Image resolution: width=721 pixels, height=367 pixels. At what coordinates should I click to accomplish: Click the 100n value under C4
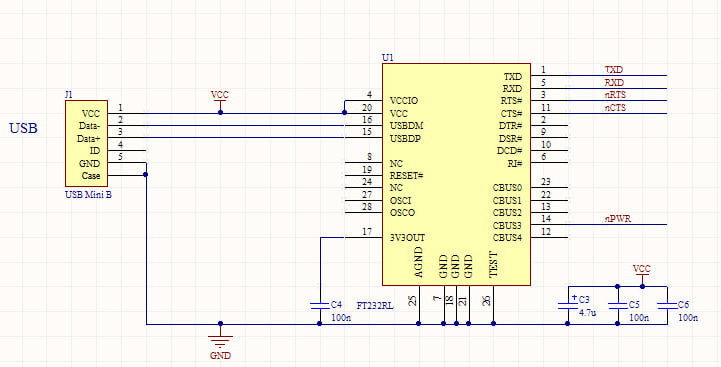click(x=341, y=317)
